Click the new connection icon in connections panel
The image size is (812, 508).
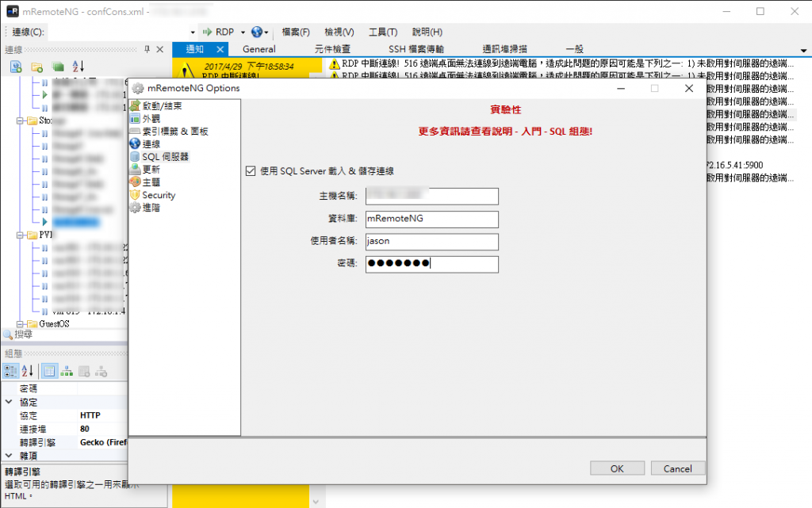tap(16, 67)
